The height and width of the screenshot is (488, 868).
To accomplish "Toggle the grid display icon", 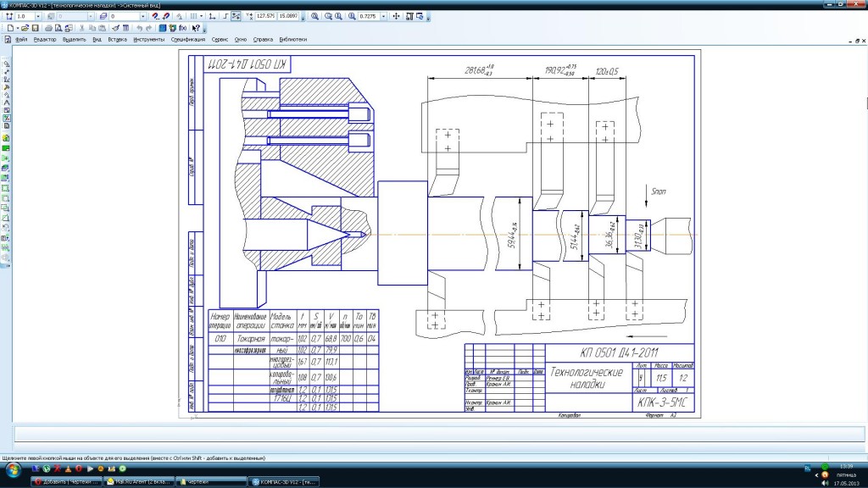I will [194, 16].
